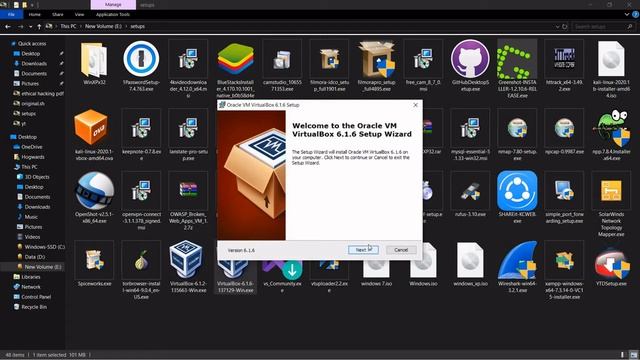Select the simple_port_forwarding setup icon
640x360 pixels.
pyautogui.click(x=564, y=191)
